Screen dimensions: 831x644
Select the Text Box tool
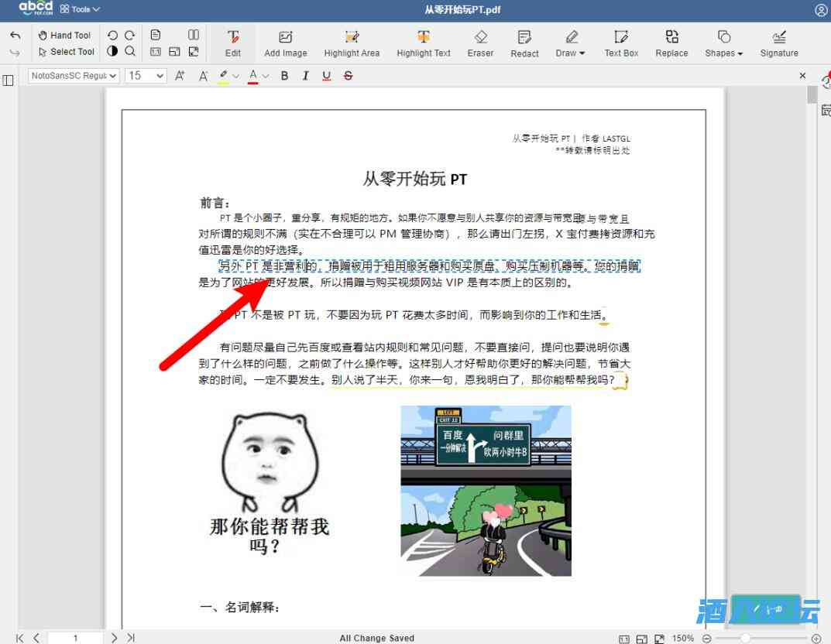click(621, 43)
